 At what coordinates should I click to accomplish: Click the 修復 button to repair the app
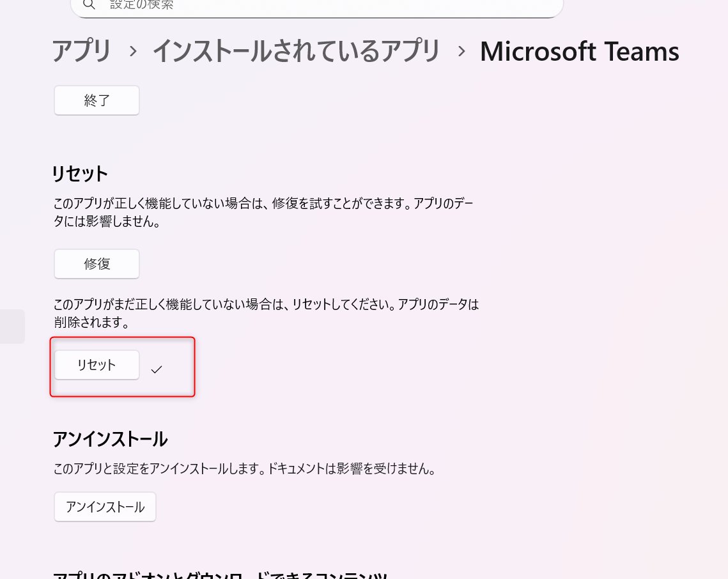(97, 263)
